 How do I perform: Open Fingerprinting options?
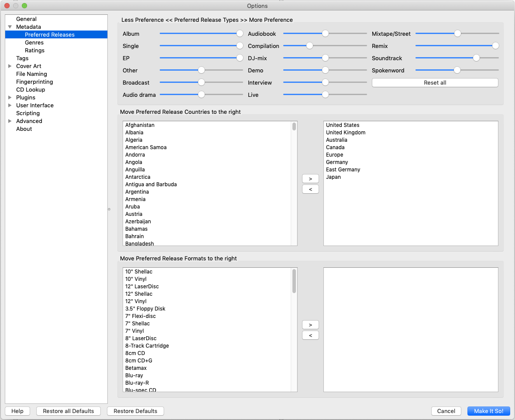34,82
